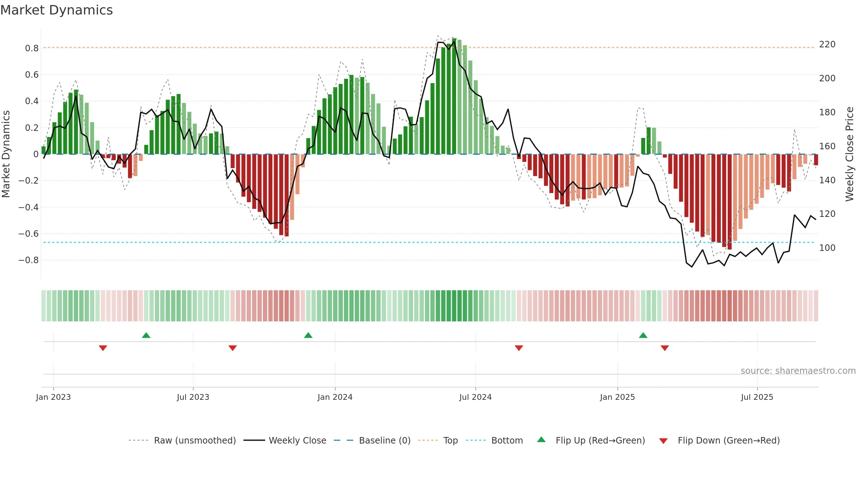
Task: Select the Bottom legend entry
Action: tap(494, 440)
